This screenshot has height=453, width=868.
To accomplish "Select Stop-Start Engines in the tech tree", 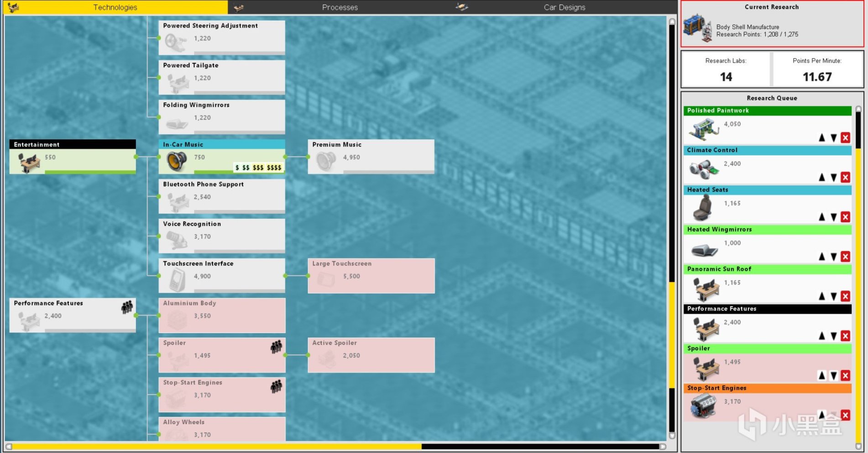I will click(222, 395).
